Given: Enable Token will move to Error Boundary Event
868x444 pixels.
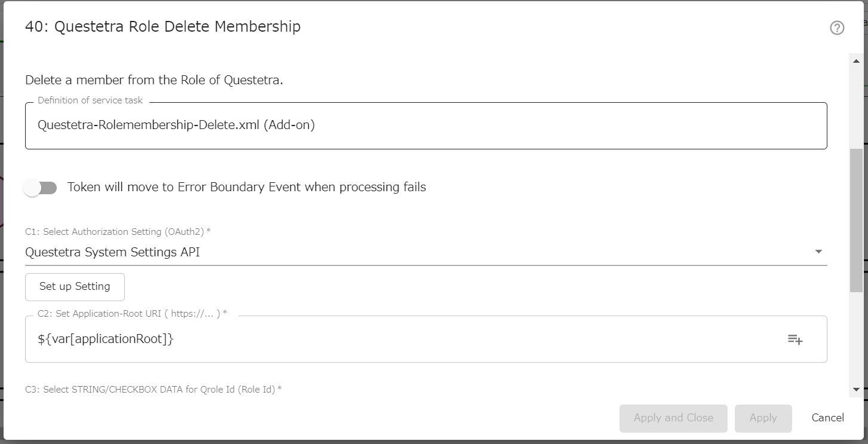Looking at the screenshot, I should (40, 187).
